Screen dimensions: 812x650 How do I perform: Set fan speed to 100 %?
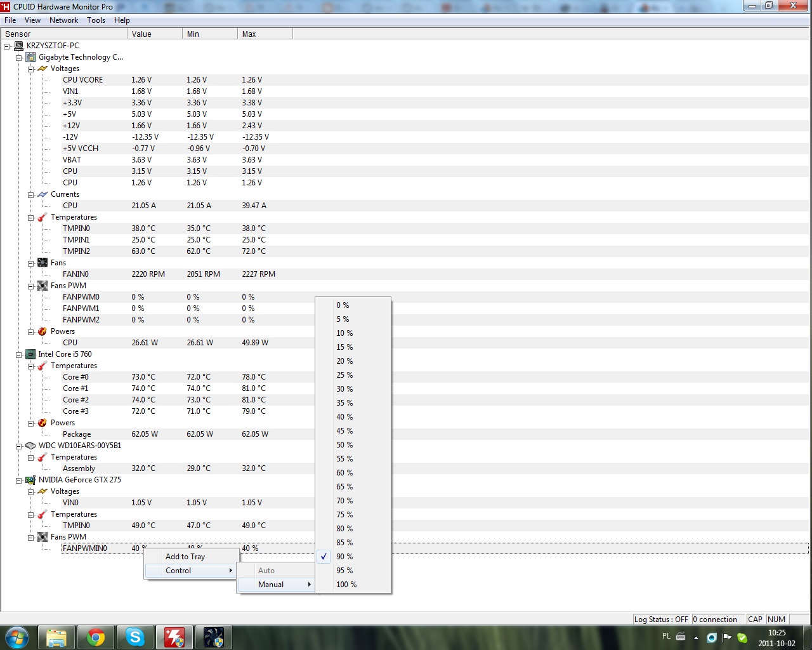353,585
